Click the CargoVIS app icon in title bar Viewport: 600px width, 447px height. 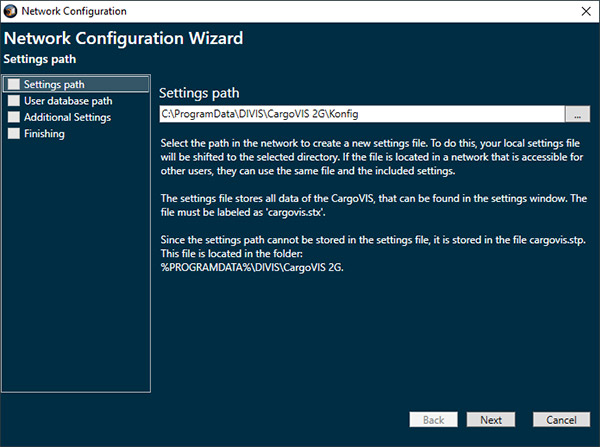pos(10,11)
